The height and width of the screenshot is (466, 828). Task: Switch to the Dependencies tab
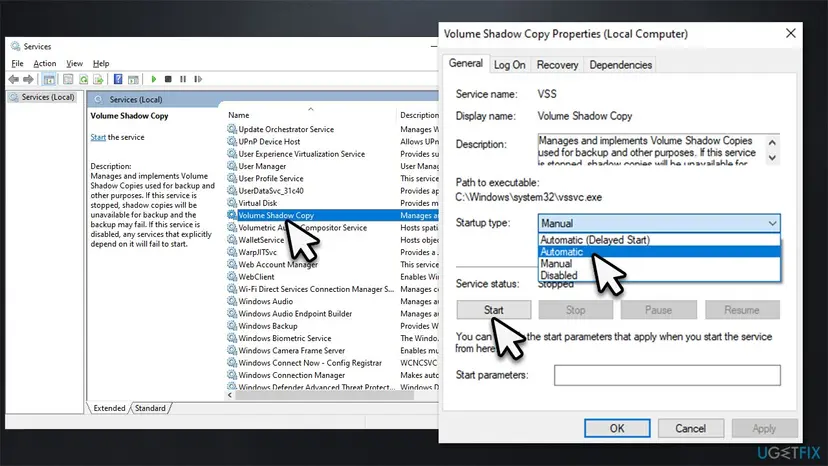tap(620, 65)
